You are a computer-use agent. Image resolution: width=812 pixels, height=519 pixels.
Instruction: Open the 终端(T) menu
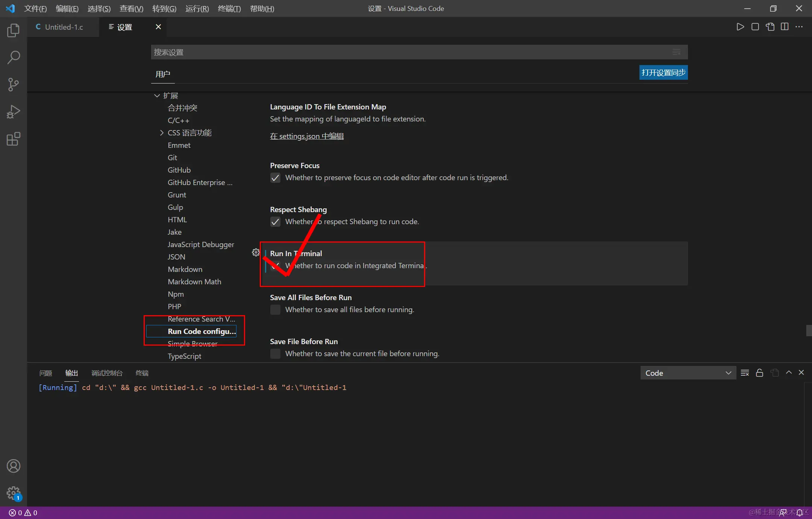click(x=229, y=9)
